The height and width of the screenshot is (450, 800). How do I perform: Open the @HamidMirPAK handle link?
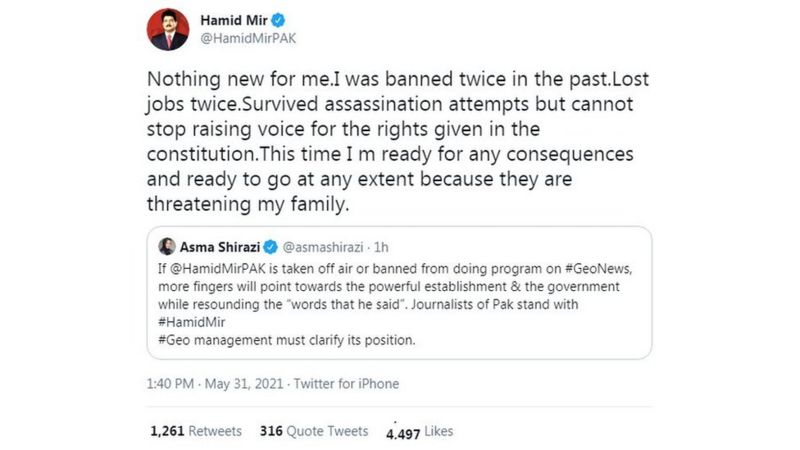[248, 39]
